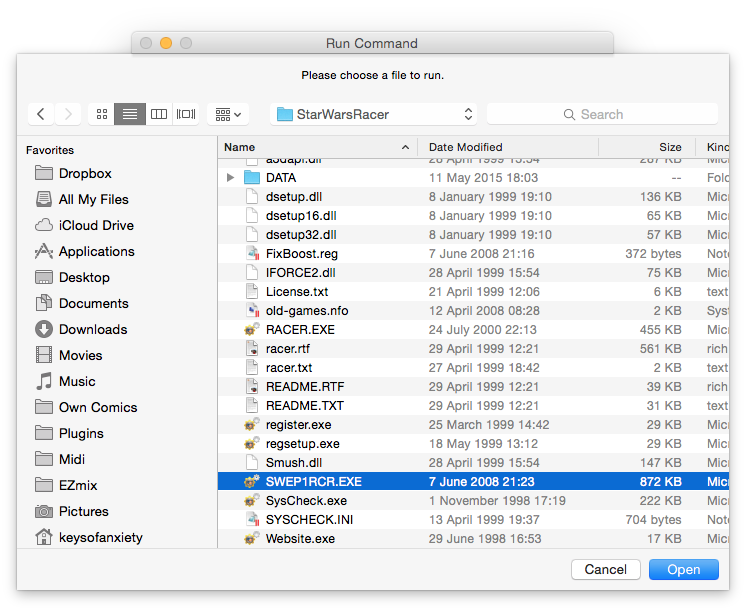
Task: Select All My Files in sidebar
Action: tap(82, 199)
